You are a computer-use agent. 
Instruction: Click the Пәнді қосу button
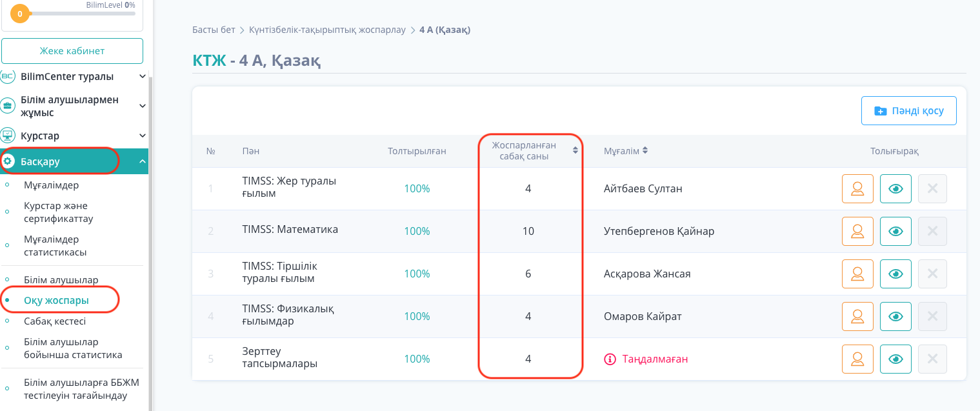tap(908, 111)
